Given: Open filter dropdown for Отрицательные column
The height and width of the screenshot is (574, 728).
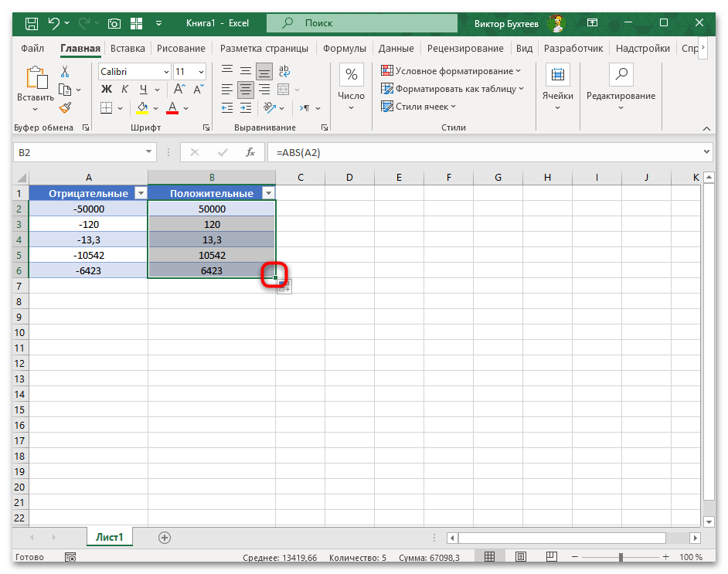Looking at the screenshot, I should pyautogui.click(x=140, y=193).
